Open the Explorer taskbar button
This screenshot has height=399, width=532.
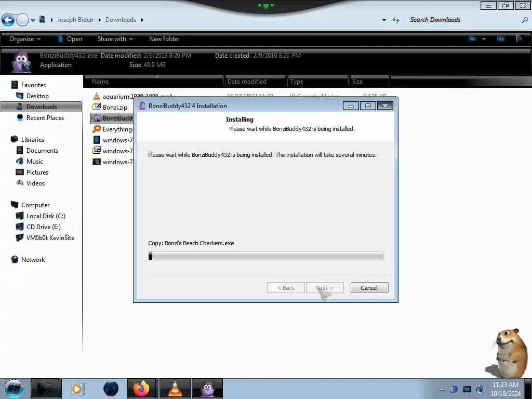46,389
